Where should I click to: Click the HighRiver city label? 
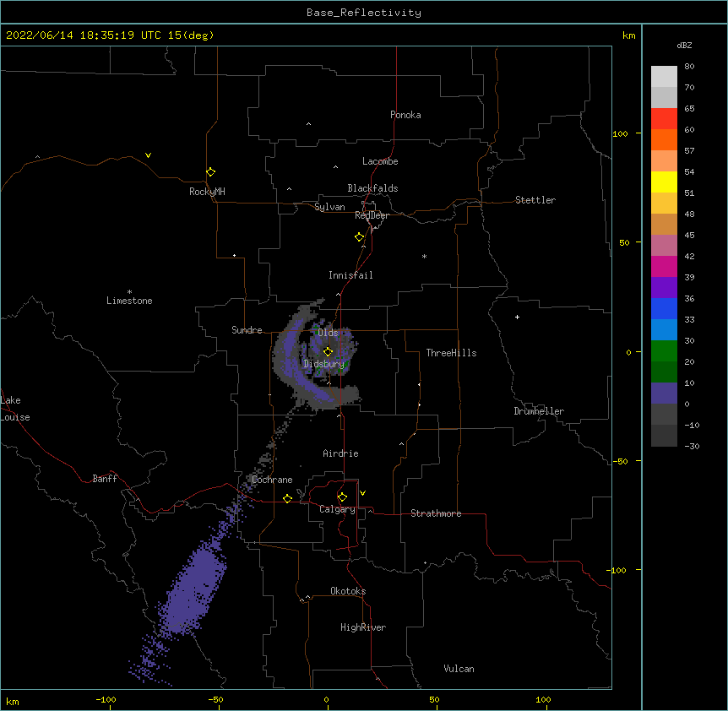point(363,627)
